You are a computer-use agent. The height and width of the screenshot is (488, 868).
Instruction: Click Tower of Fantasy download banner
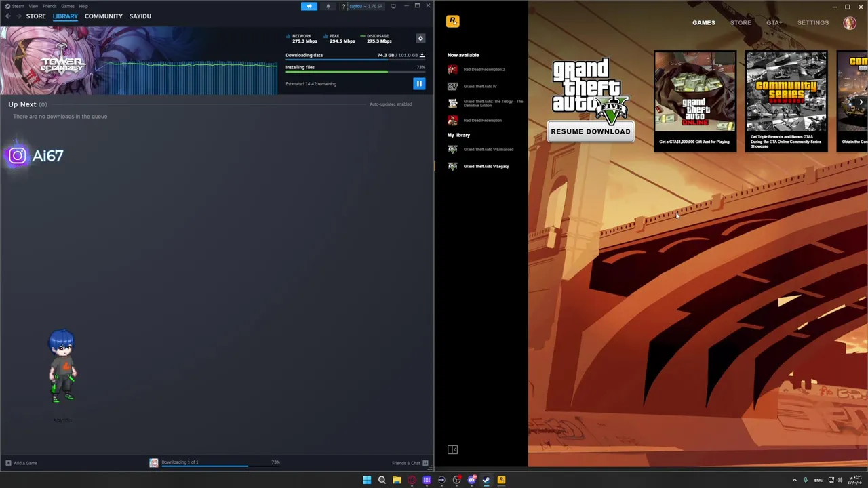click(x=139, y=60)
